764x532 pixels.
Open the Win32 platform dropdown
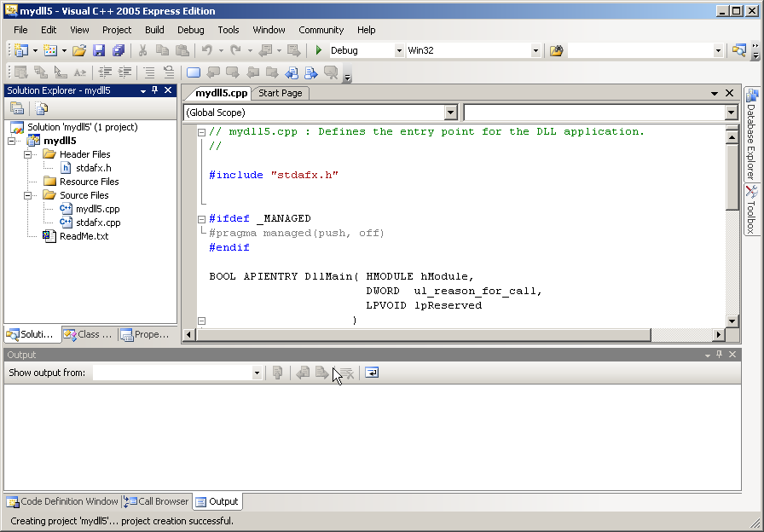[535, 50]
